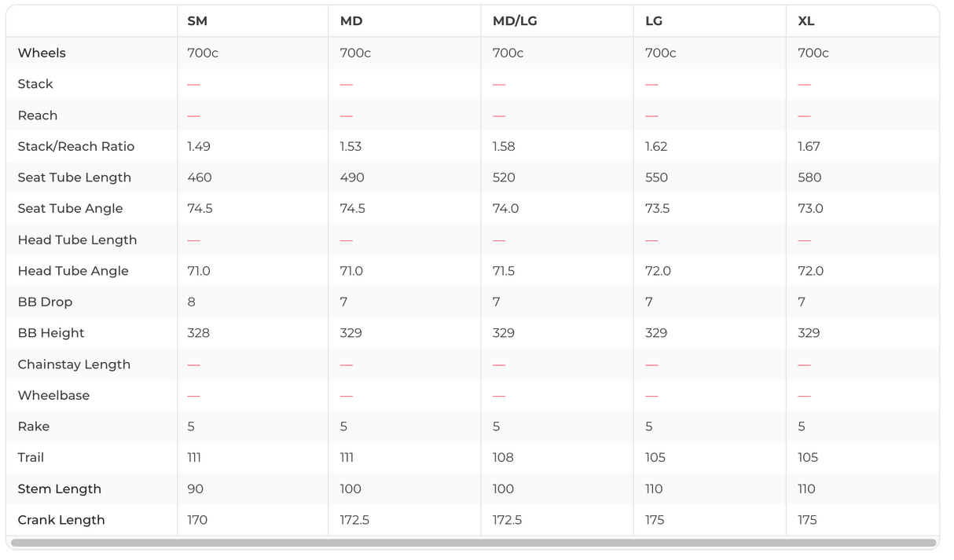Select the 108 Trail value cell

tap(503, 458)
